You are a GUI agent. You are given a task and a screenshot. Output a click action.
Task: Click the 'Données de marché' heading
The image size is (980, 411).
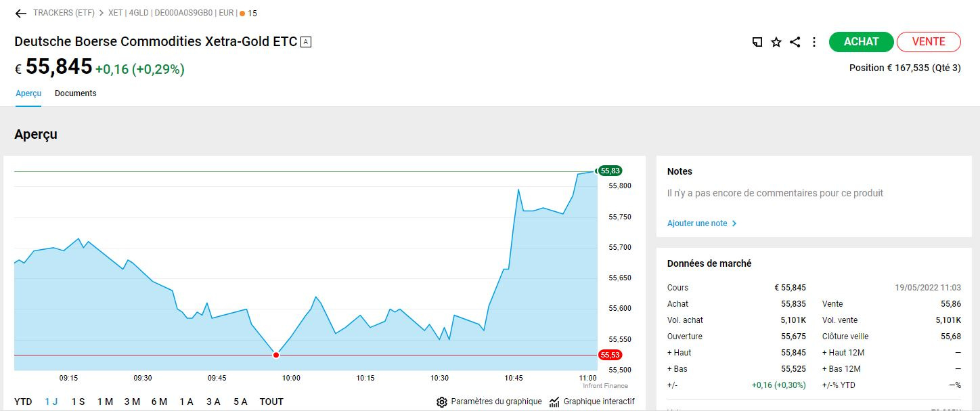click(x=709, y=263)
